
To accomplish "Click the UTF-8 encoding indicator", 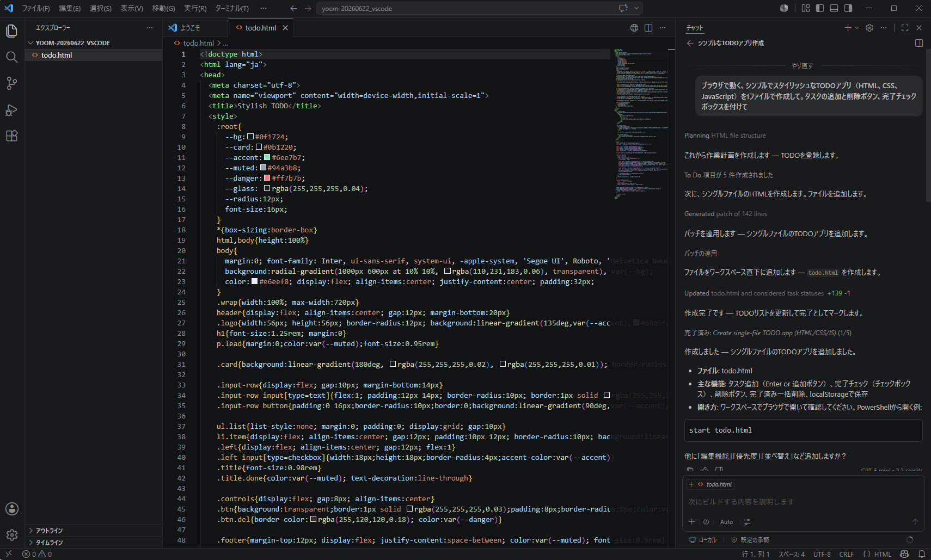I will (x=822, y=554).
